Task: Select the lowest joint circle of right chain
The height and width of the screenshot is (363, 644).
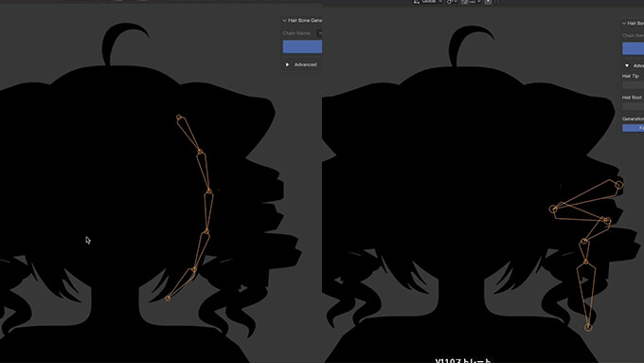Action: [588, 327]
